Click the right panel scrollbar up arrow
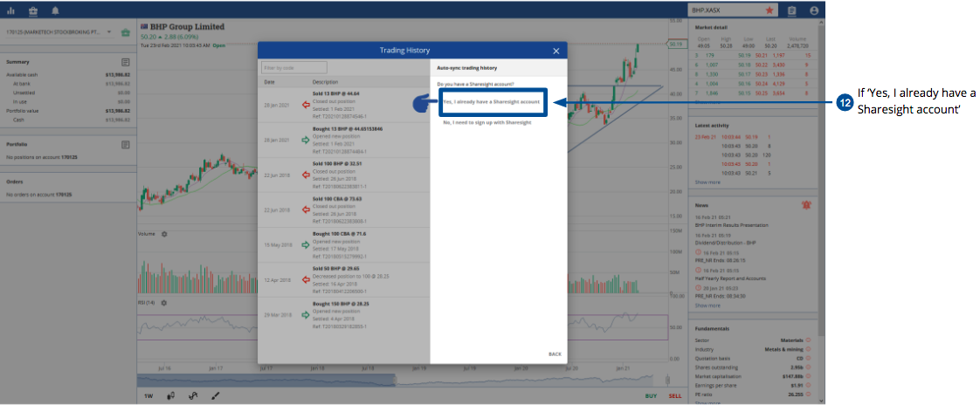The width and height of the screenshot is (980, 405). tap(821, 24)
